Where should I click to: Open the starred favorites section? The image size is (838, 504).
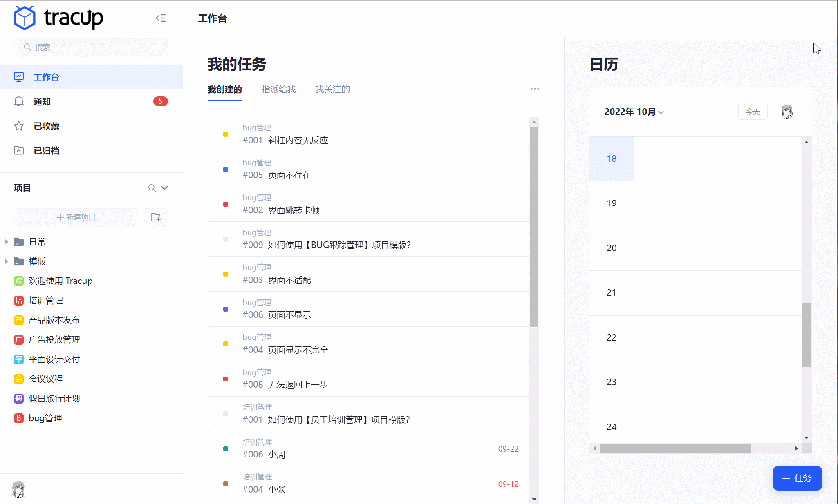click(x=46, y=126)
